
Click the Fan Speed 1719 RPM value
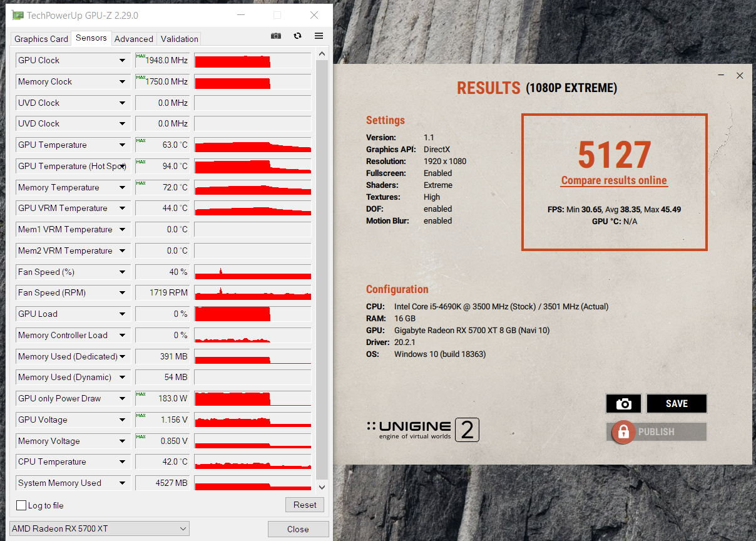[x=163, y=293]
